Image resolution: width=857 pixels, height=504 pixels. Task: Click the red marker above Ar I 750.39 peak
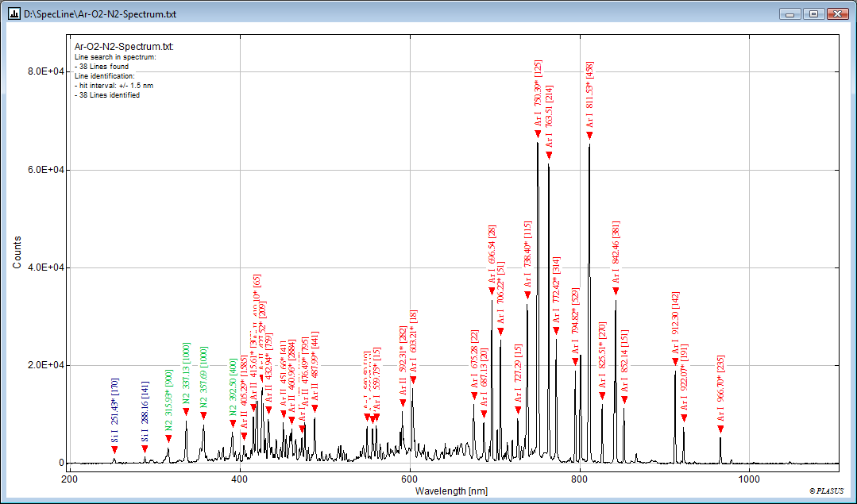coord(538,133)
